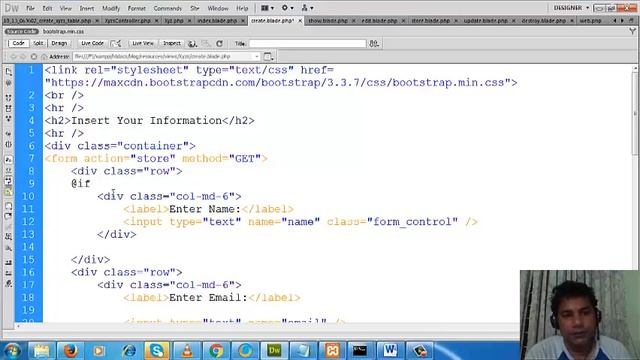Screen dimensions: 640x360
Task: Click the Apply Comment icon
Action: [8, 206]
